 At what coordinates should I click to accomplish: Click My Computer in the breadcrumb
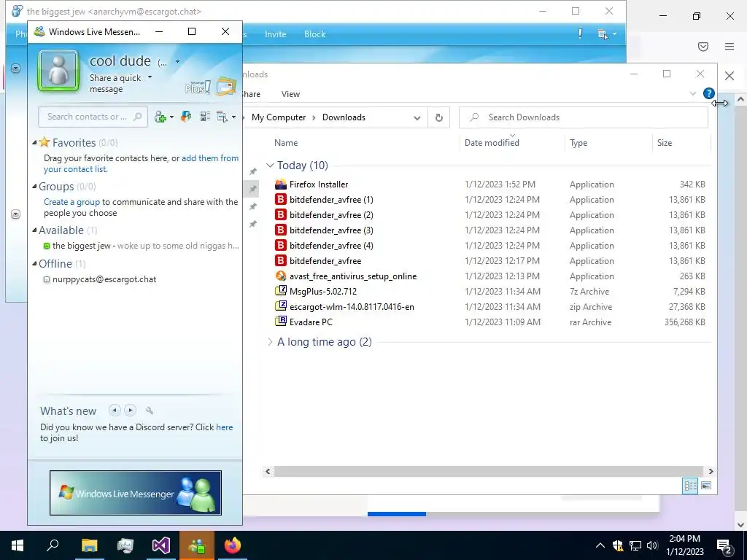pyautogui.click(x=279, y=117)
